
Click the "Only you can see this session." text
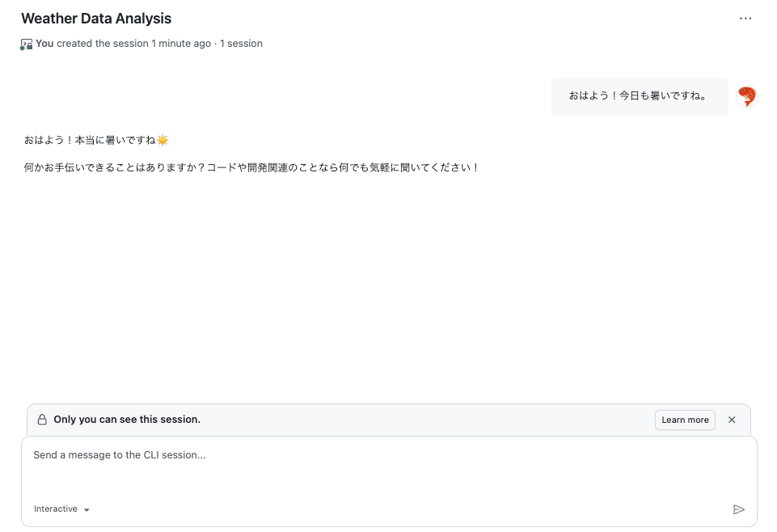pos(127,420)
